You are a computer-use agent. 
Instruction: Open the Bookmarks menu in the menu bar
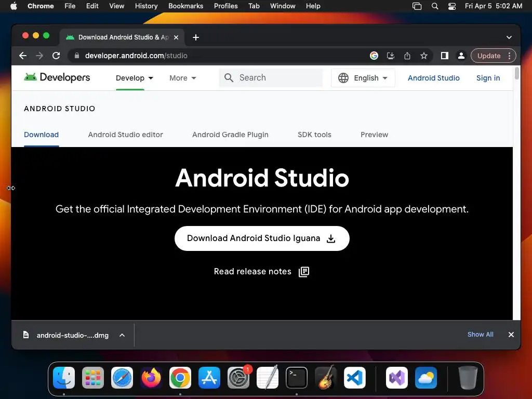click(185, 6)
